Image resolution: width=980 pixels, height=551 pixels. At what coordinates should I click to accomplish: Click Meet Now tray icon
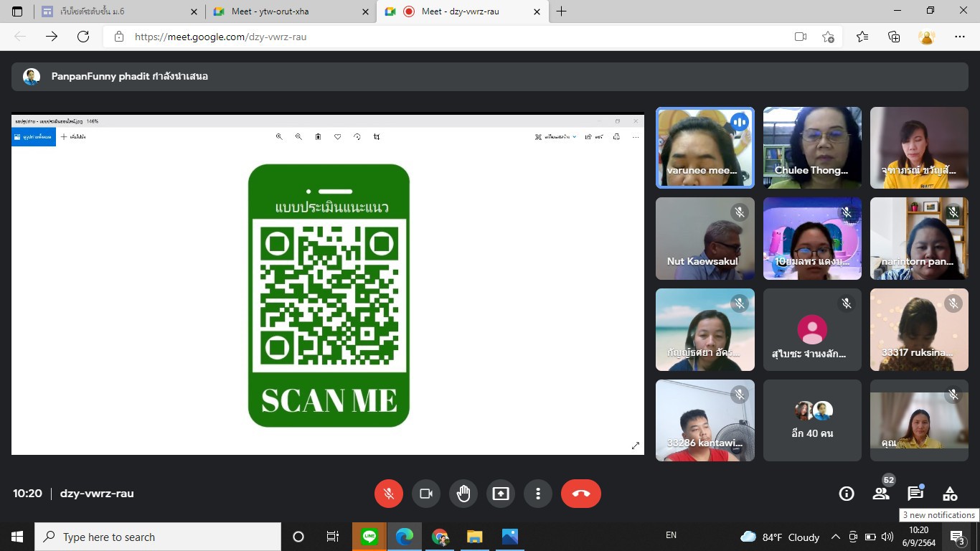(853, 537)
